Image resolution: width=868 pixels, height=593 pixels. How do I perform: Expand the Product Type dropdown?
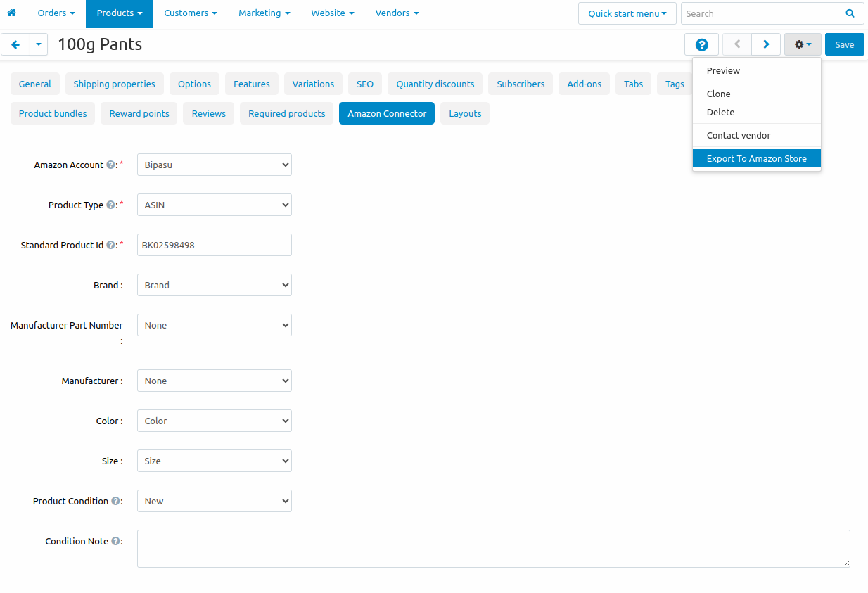[214, 205]
